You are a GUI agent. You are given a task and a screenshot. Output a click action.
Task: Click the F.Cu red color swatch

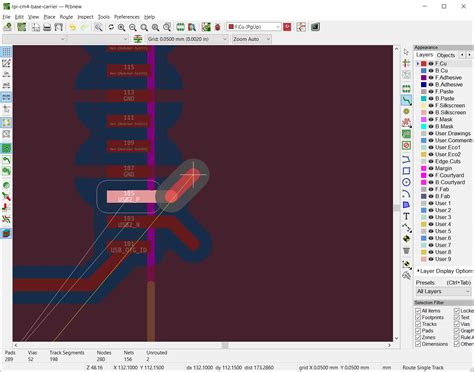point(424,64)
